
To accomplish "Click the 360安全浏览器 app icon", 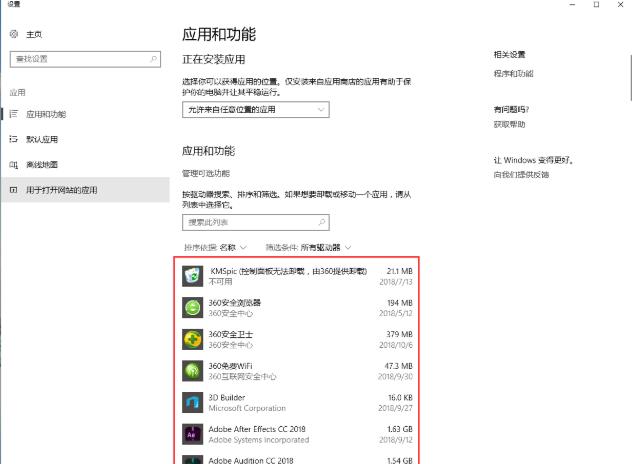I will pos(193,307).
